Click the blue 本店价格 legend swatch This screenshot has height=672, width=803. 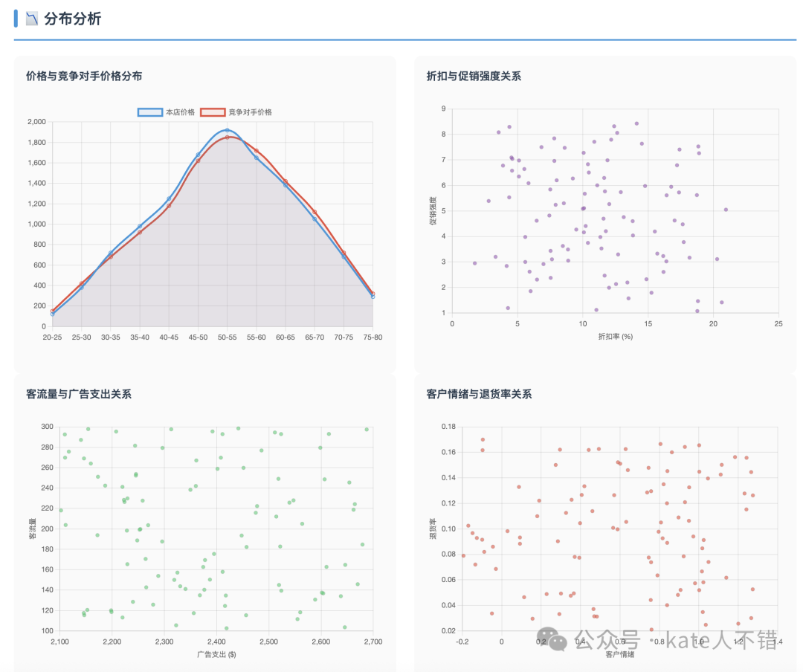149,112
